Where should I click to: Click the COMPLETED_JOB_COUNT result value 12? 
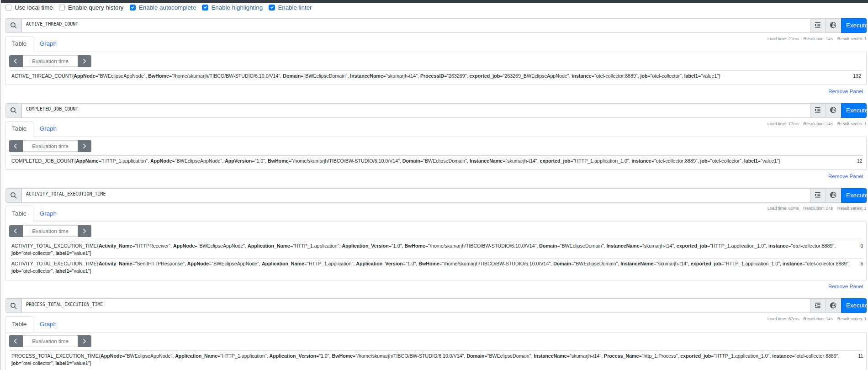pos(859,161)
